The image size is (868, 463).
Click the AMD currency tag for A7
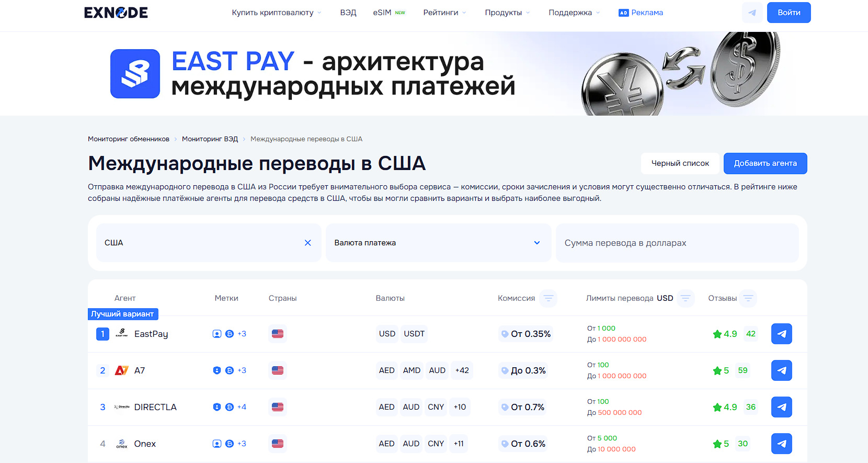[x=412, y=370]
